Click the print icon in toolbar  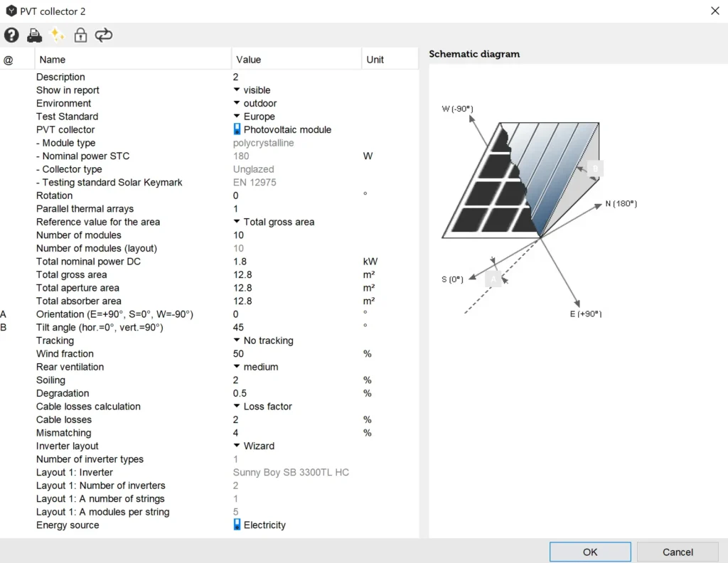click(x=34, y=35)
